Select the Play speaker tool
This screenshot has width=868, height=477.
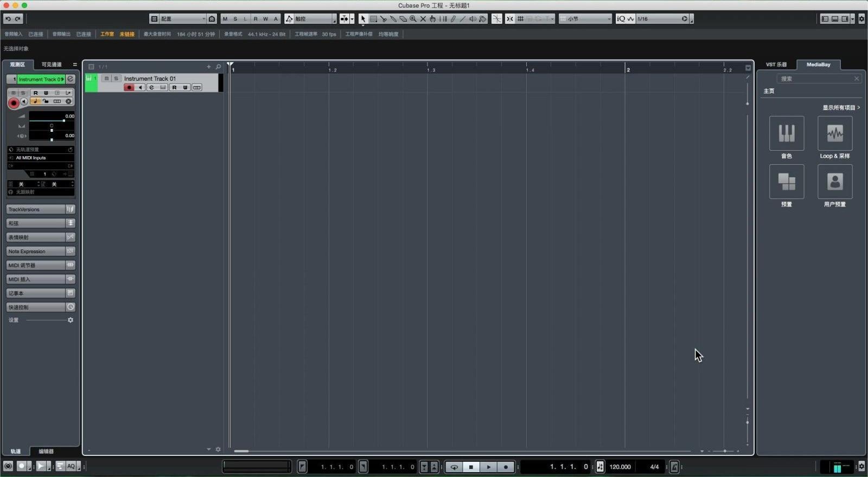coord(473,19)
